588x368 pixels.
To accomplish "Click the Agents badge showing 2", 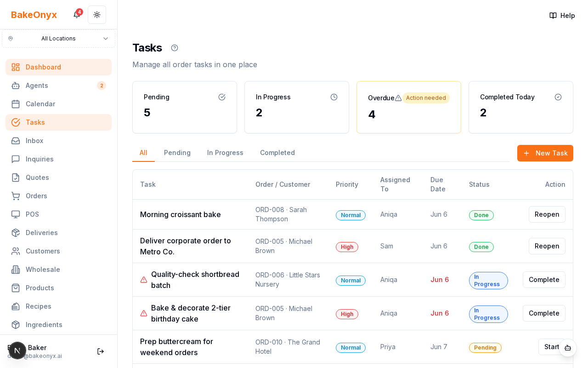I will pyautogui.click(x=102, y=86).
